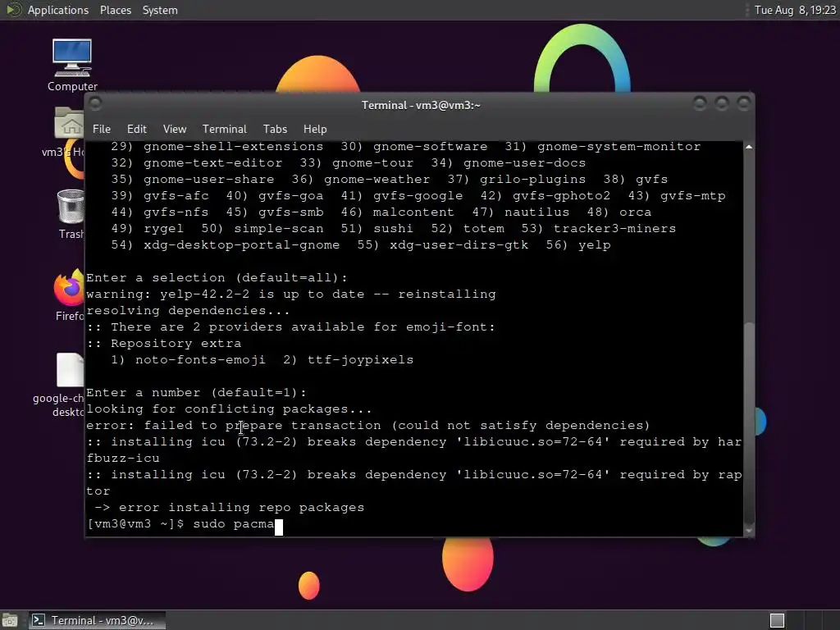The image size is (840, 630).
Task: Click the terminal scrollbar up arrow
Action: [x=749, y=147]
